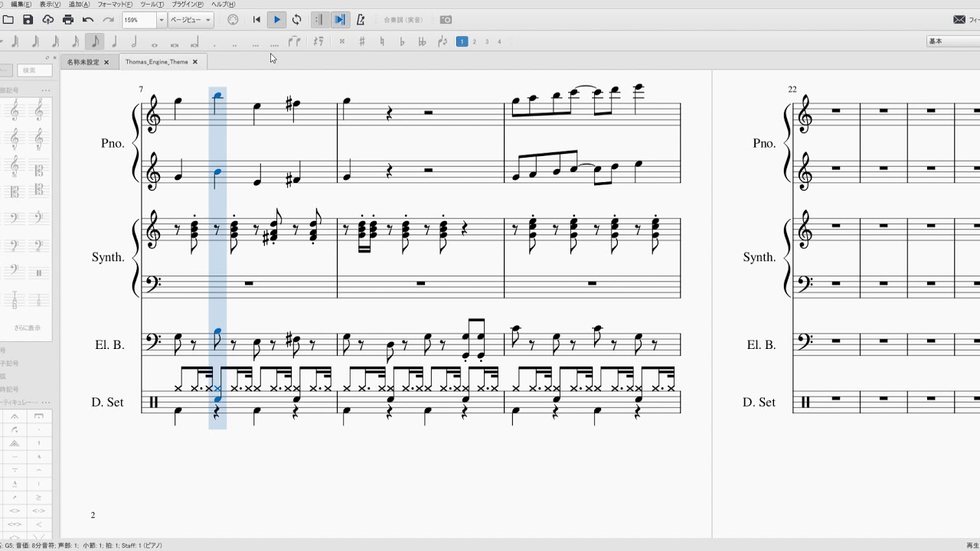Viewport: 980px width, 551px height.
Task: Open feedback via the envelope icon
Action: 959,19
